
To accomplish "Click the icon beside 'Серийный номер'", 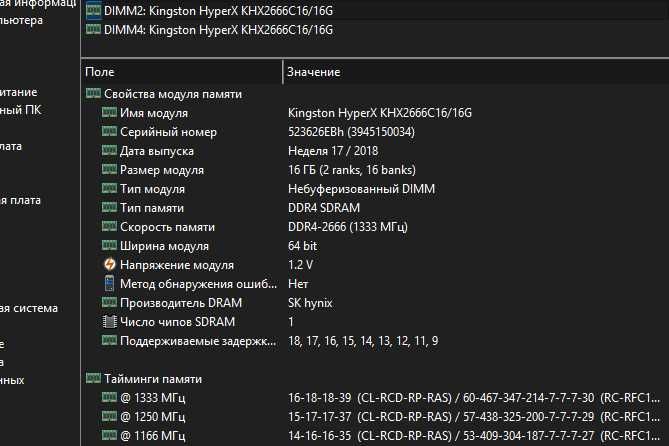I will [109, 131].
